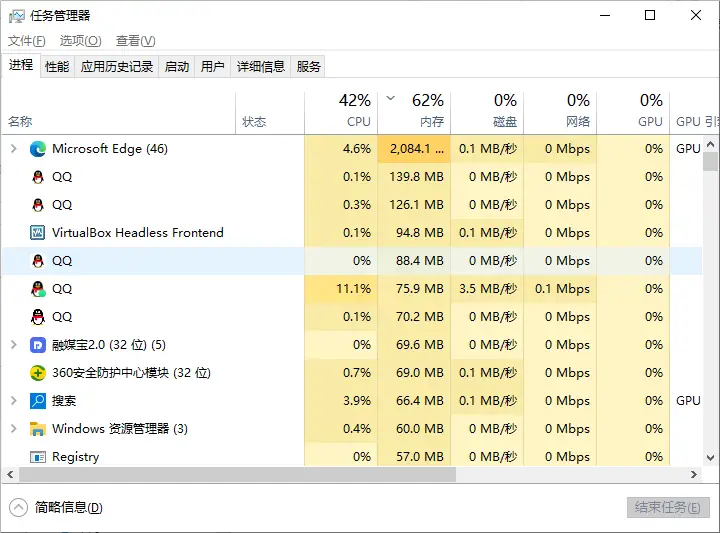Switch to the 性能 tab
Viewport: 720px width, 533px height.
(57, 67)
